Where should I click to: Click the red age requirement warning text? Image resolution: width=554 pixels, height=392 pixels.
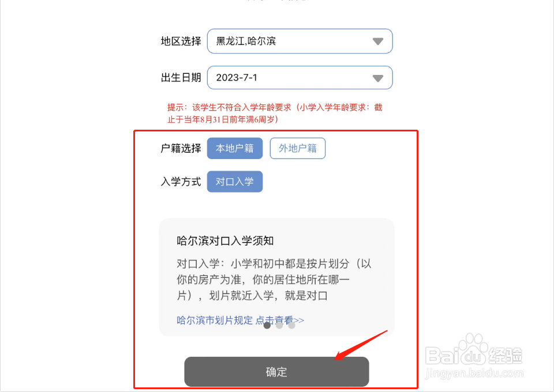point(275,113)
